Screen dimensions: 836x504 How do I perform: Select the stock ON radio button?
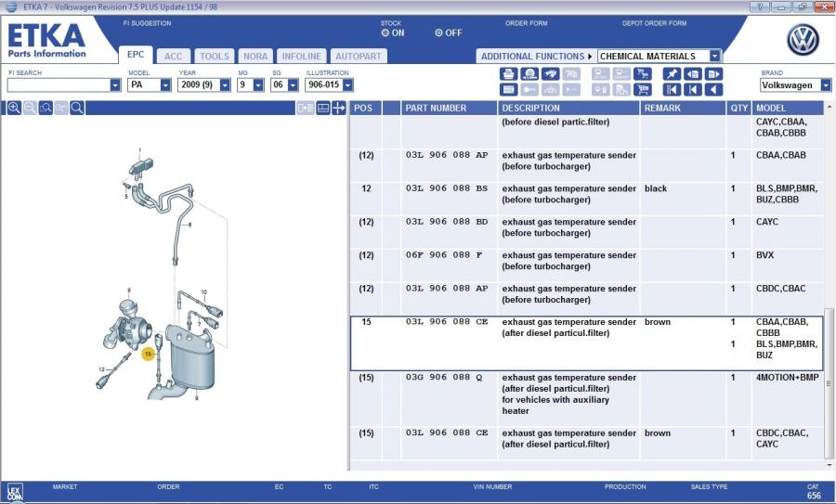[385, 32]
